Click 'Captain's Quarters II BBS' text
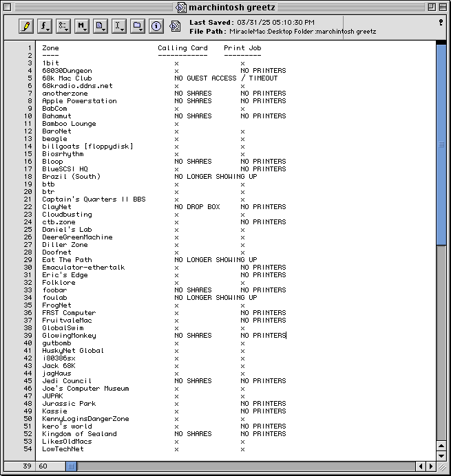The height and width of the screenshot is (476, 451). pos(94,199)
